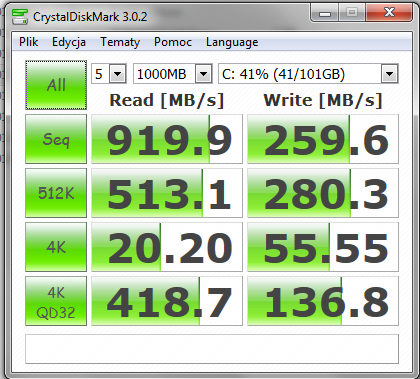This screenshot has width=420, height=379.
Task: Start the 4K QD32 benchmark test
Action: pos(56,301)
